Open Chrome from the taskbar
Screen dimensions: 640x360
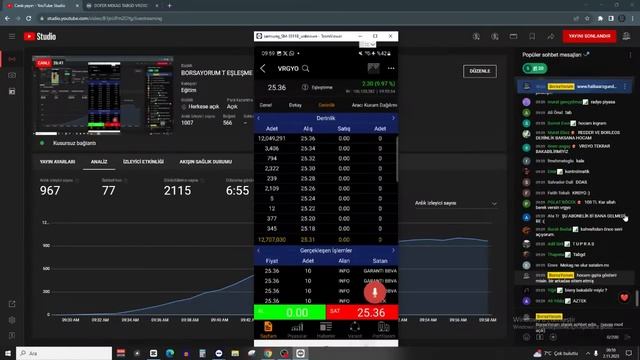tap(268, 353)
